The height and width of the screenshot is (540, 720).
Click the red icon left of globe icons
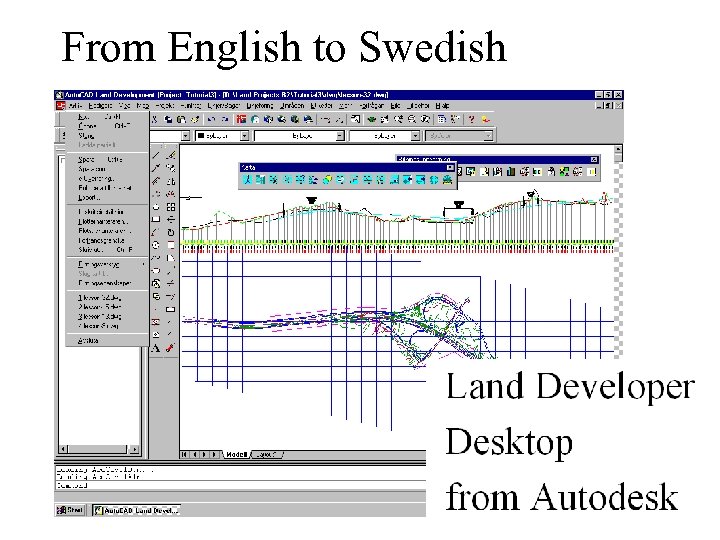tap(242, 119)
